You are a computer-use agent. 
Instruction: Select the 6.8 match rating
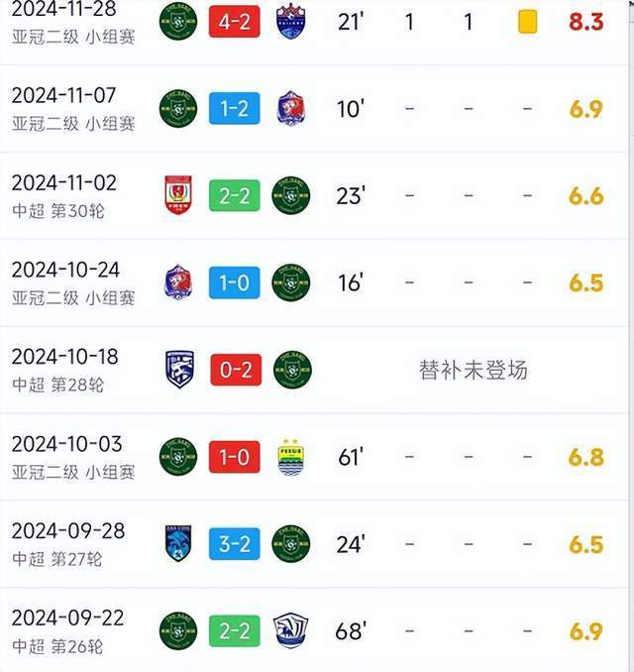click(x=585, y=457)
